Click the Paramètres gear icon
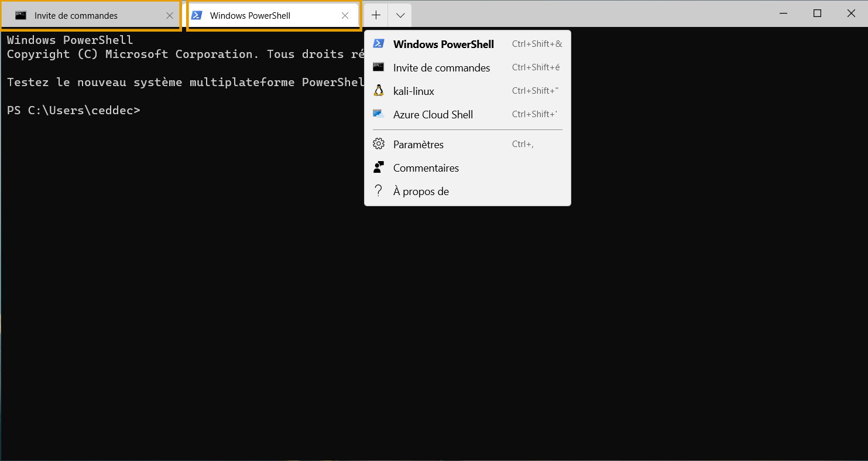This screenshot has width=868, height=461. pyautogui.click(x=379, y=144)
